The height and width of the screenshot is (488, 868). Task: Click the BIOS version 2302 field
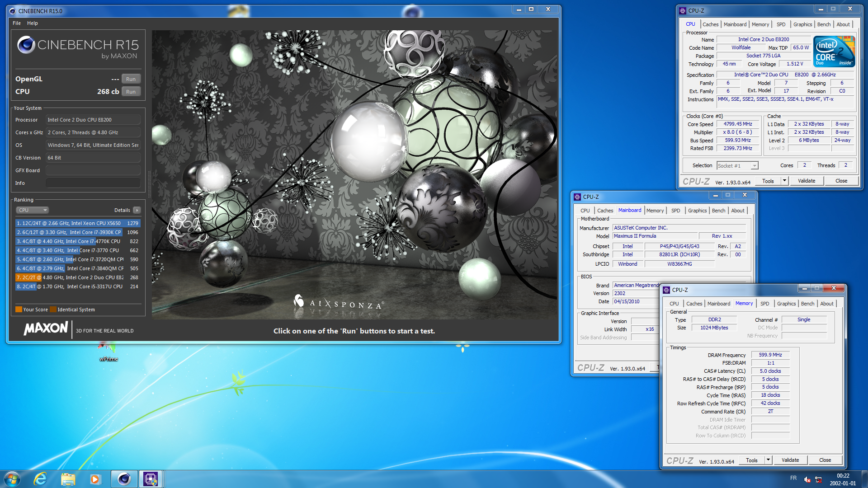pos(636,293)
